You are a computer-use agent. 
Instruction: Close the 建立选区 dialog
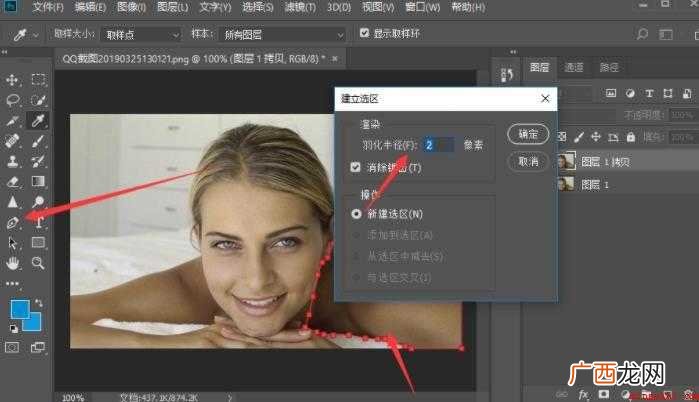(x=545, y=98)
